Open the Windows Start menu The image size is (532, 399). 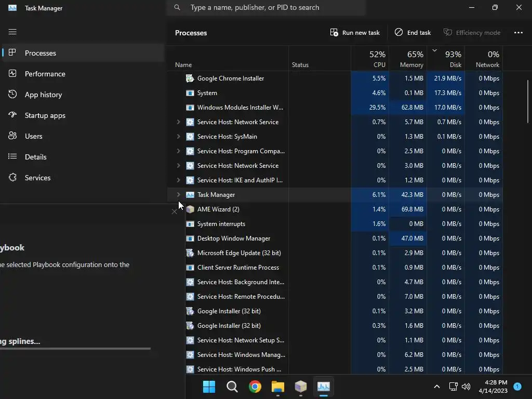(209, 387)
